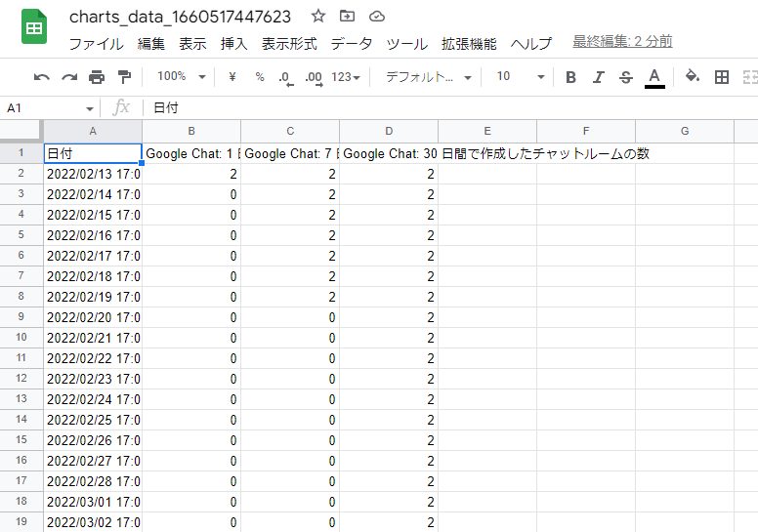Check the cloud save status icon

[x=377, y=17]
